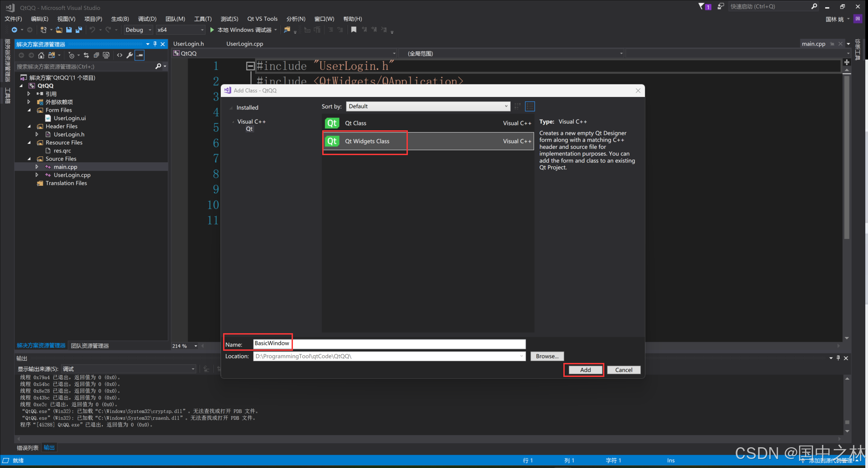Click the Quick Launch search icon
868x468 pixels.
pyautogui.click(x=814, y=6)
